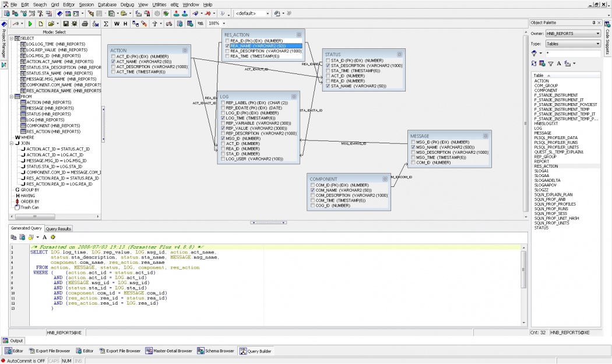612x364 pixels.
Task: Click the Save floppy disk icon
Action: (x=66, y=24)
